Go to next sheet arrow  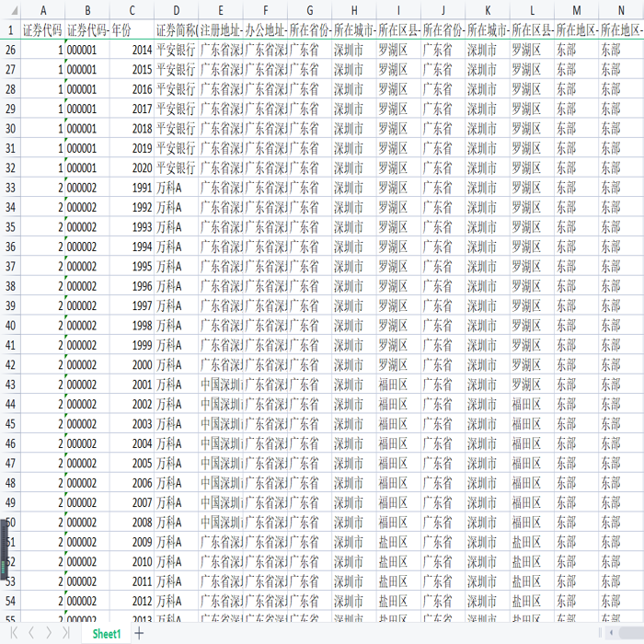tap(49, 633)
